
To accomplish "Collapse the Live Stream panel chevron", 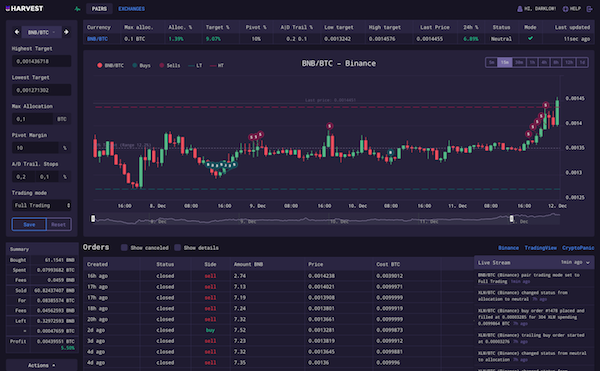I will (588, 263).
